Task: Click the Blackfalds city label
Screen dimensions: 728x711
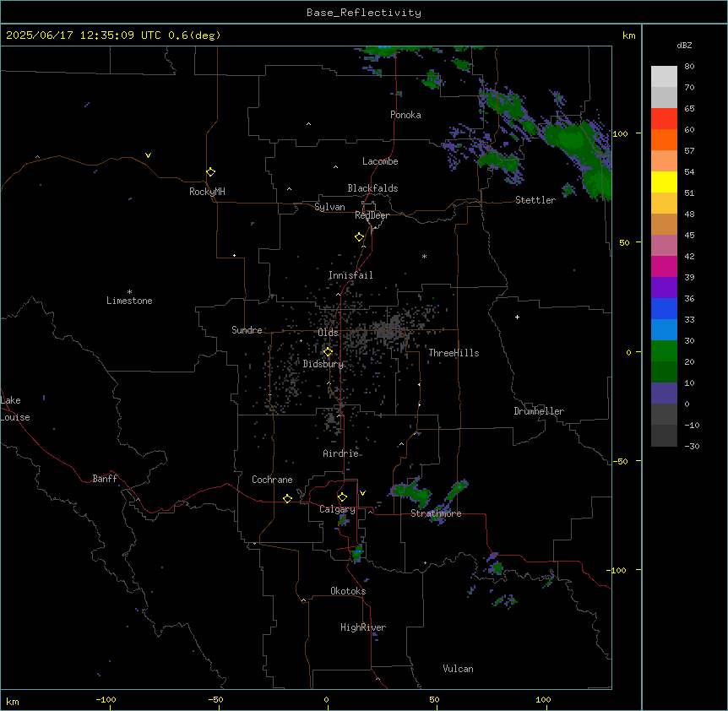Action: click(x=372, y=188)
